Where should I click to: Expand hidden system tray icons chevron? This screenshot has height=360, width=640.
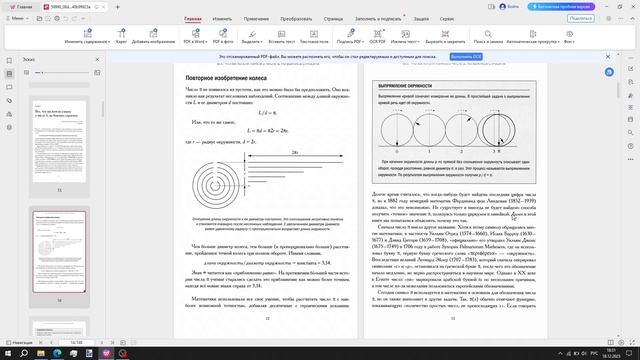560,353
